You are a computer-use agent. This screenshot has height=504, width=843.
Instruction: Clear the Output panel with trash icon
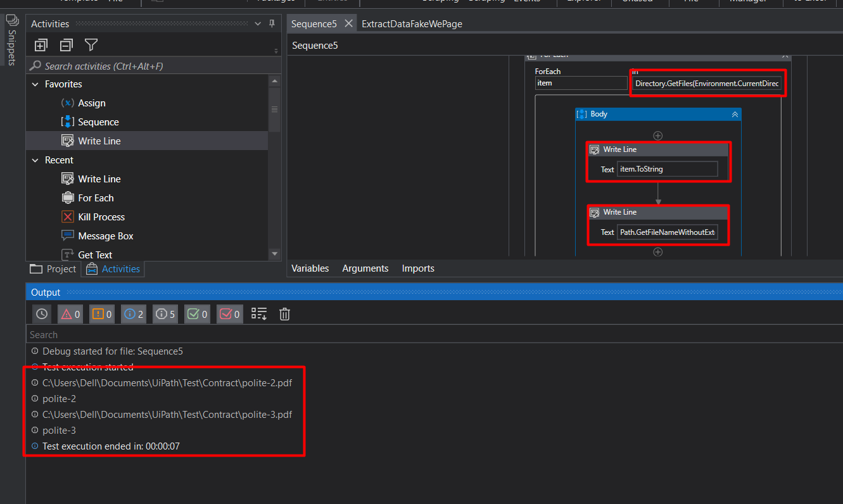click(x=284, y=313)
